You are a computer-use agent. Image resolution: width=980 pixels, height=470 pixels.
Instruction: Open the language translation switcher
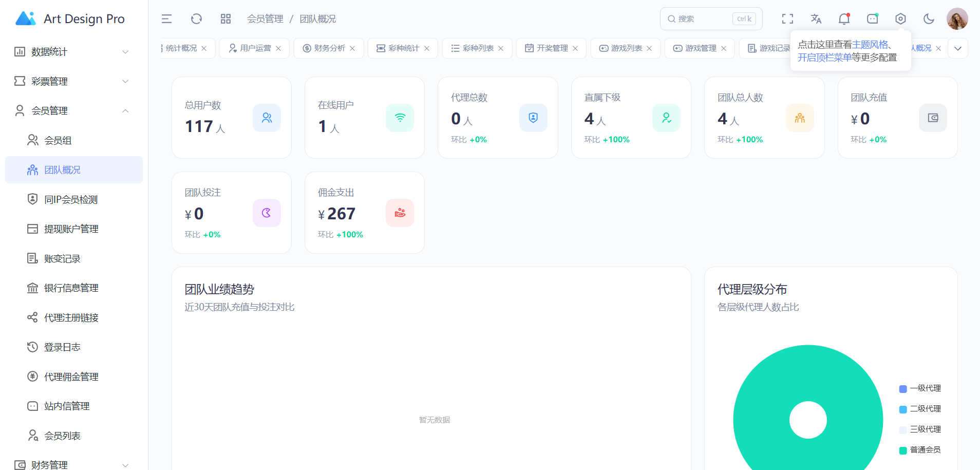(x=816, y=19)
